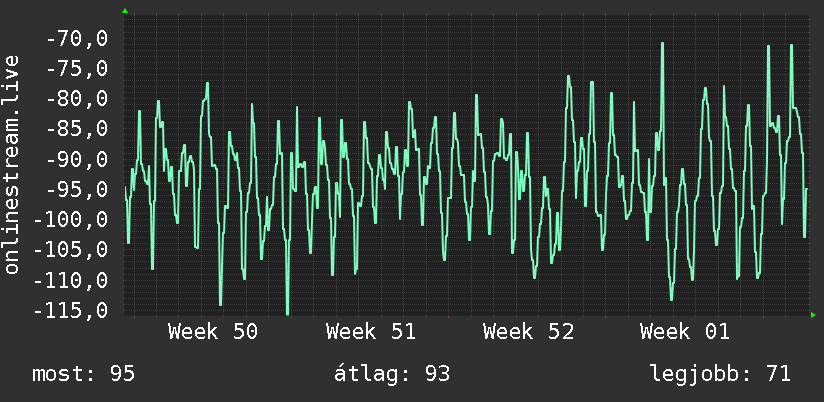Click the -70,0 y-axis label

pyautogui.click(x=77, y=39)
